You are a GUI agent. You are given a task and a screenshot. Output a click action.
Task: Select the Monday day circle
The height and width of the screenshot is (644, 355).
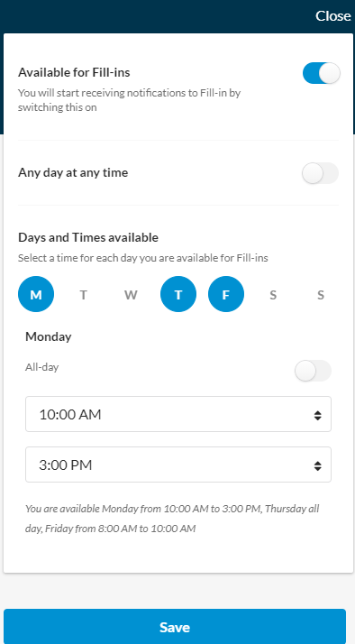tap(36, 294)
